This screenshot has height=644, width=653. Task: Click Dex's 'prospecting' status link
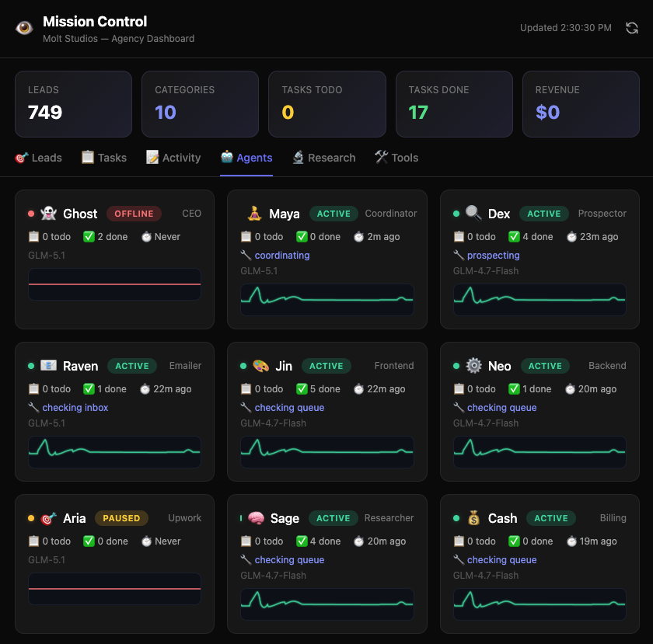pos(493,255)
